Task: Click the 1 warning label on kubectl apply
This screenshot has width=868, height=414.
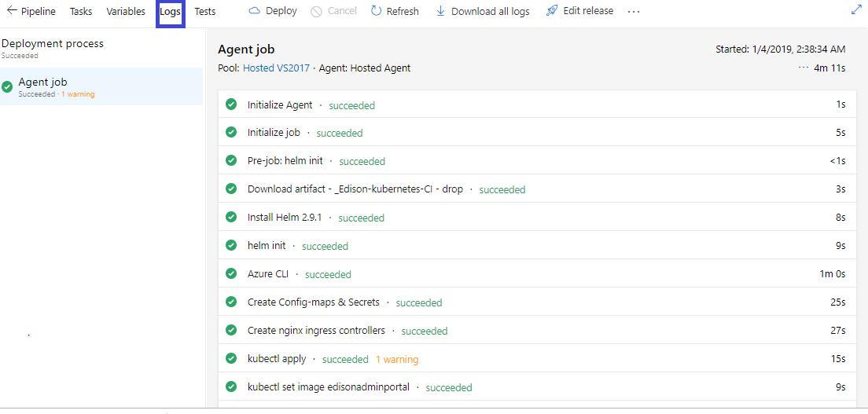Action: 396,360
